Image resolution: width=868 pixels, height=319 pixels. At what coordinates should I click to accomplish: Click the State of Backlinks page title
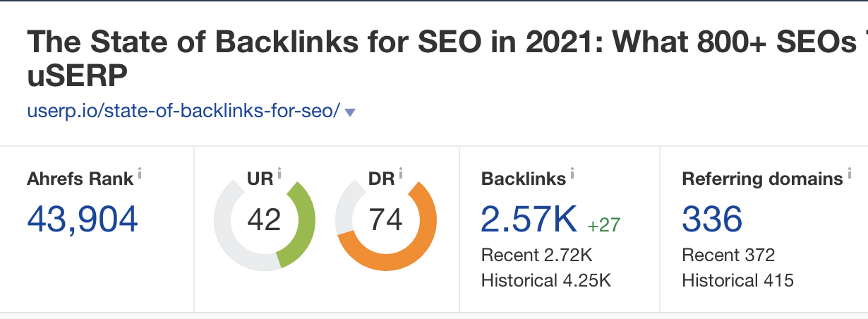pyautogui.click(x=447, y=59)
